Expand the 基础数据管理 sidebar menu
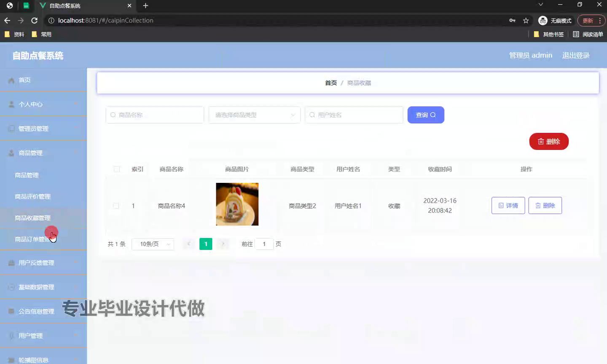 [43, 287]
